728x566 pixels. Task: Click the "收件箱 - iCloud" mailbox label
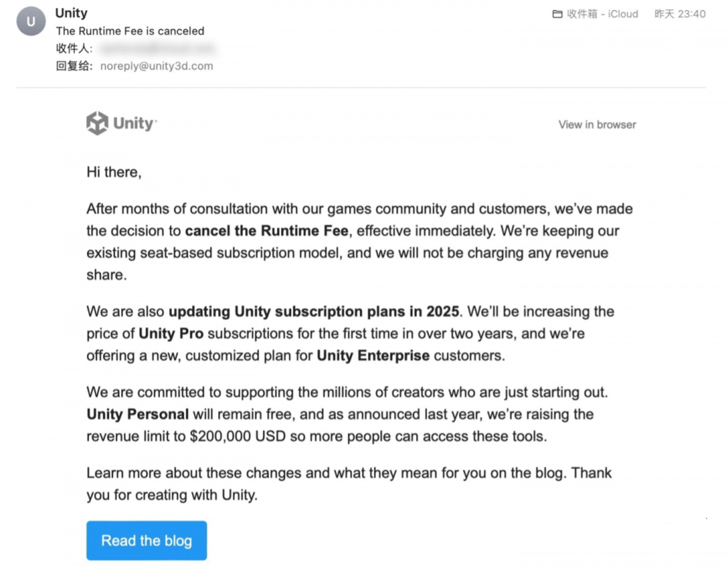(602, 14)
